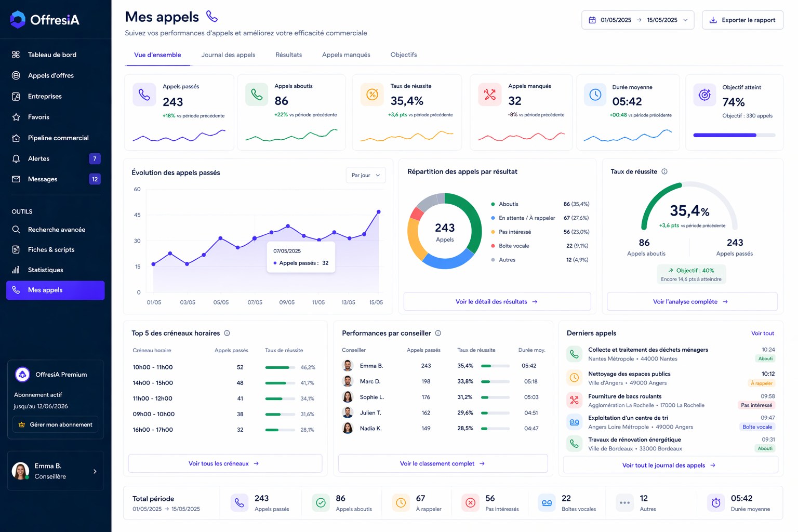Open Collecte et traitement des déchets ménagers call
This screenshot has height=532, width=798.
[x=670, y=354]
